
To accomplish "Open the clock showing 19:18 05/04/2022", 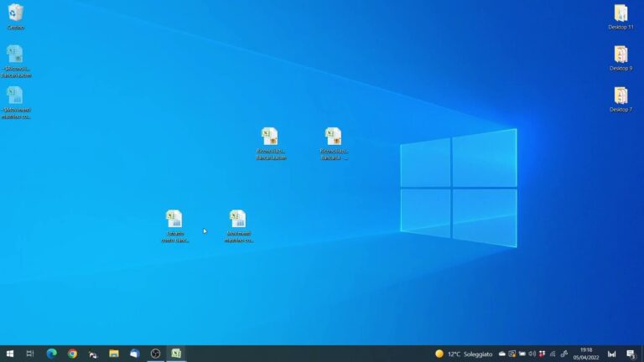I will coord(586,354).
